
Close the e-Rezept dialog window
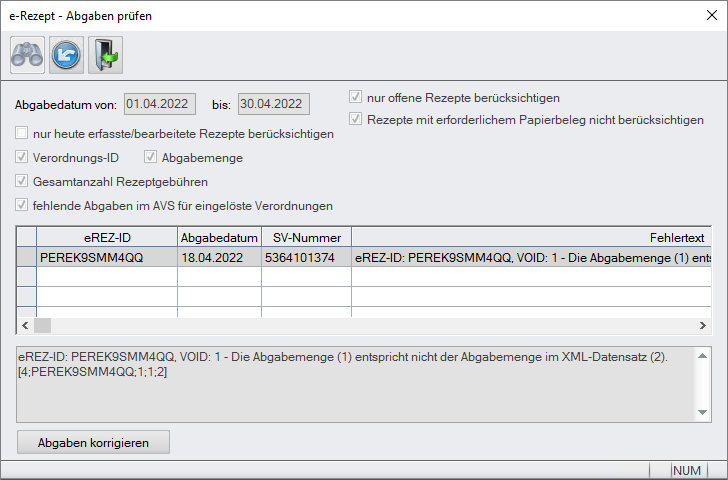[710, 16]
